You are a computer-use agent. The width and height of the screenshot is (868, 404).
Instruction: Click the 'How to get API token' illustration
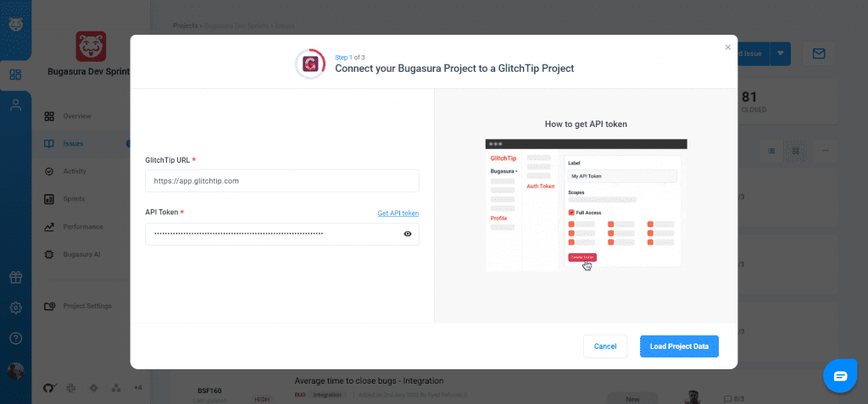pyautogui.click(x=586, y=205)
